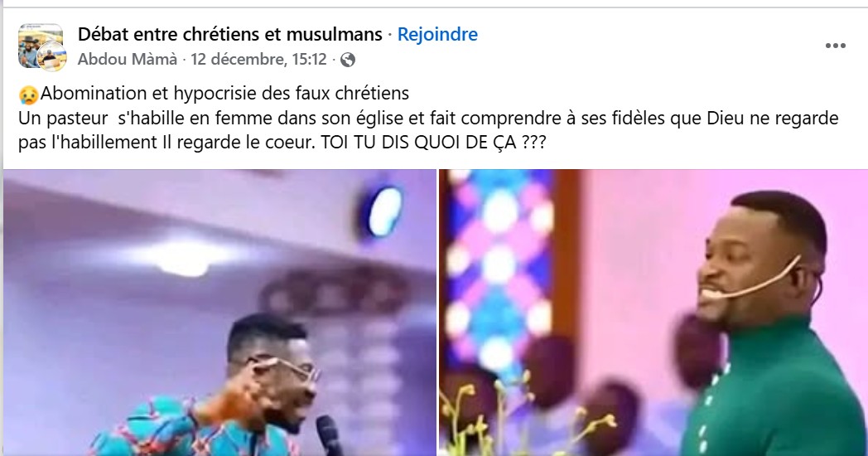The image size is (868, 456).
Task: Open the post timestamp 12 décembre, 15:12
Action: click(258, 60)
